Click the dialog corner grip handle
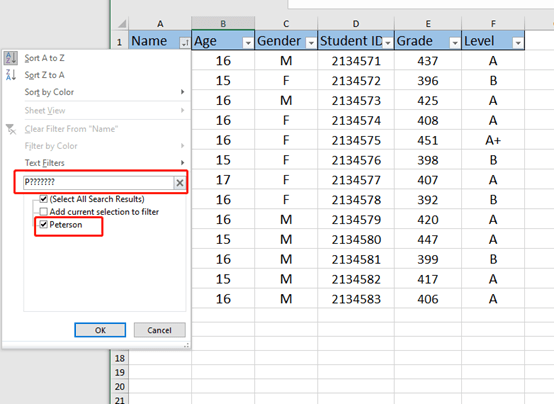 tap(186, 345)
